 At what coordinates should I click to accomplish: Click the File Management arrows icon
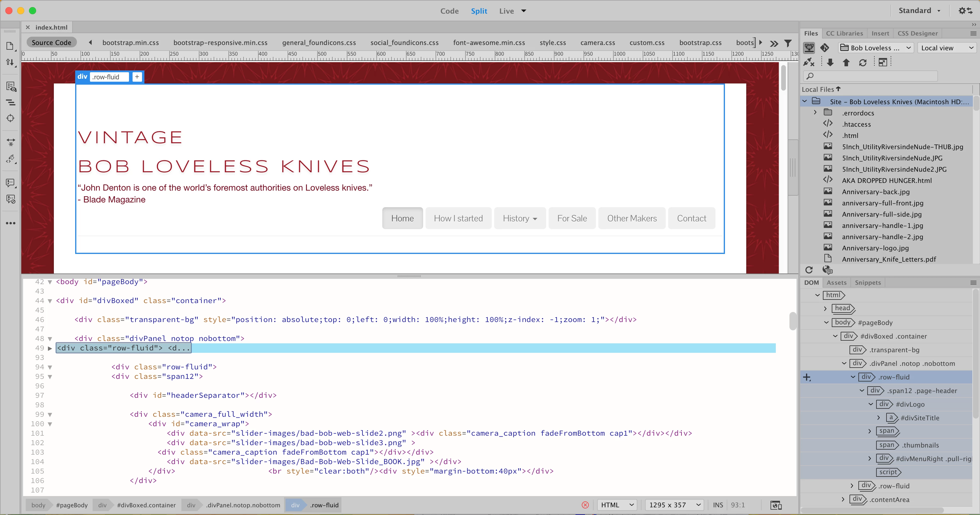pos(10,62)
